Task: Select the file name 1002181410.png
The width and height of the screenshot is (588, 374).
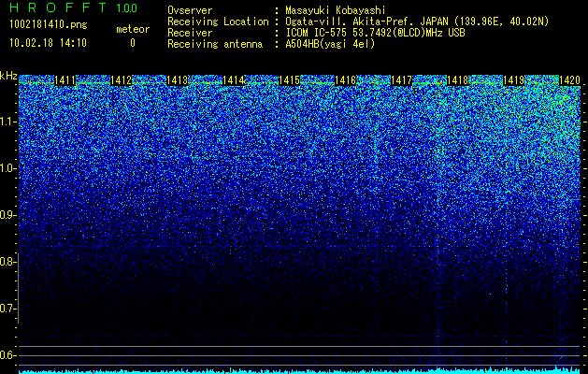Action: (49, 24)
